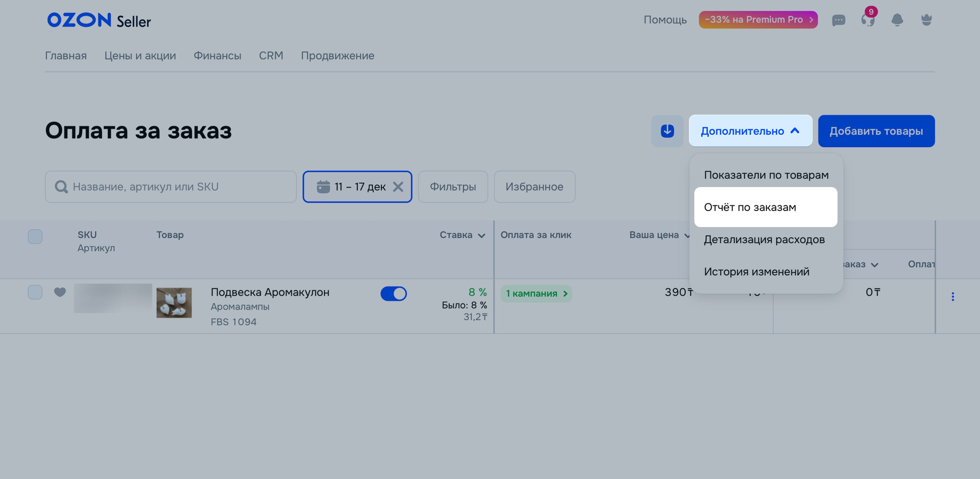Select Отчёт по заказам menu item
Image resolution: width=980 pixels, height=479 pixels.
point(765,207)
